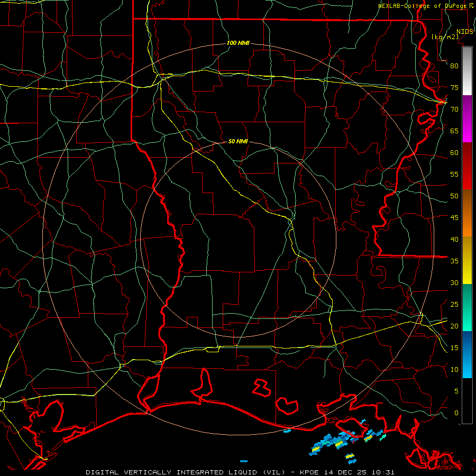This screenshot has width=476, height=476.
Task: Click the 70 value on the scale
Action: (454, 109)
